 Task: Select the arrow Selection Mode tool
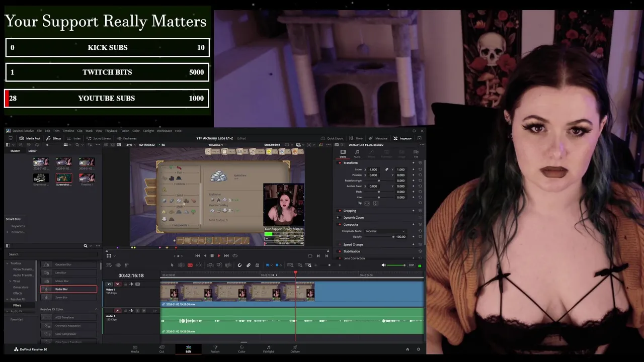[x=172, y=265]
